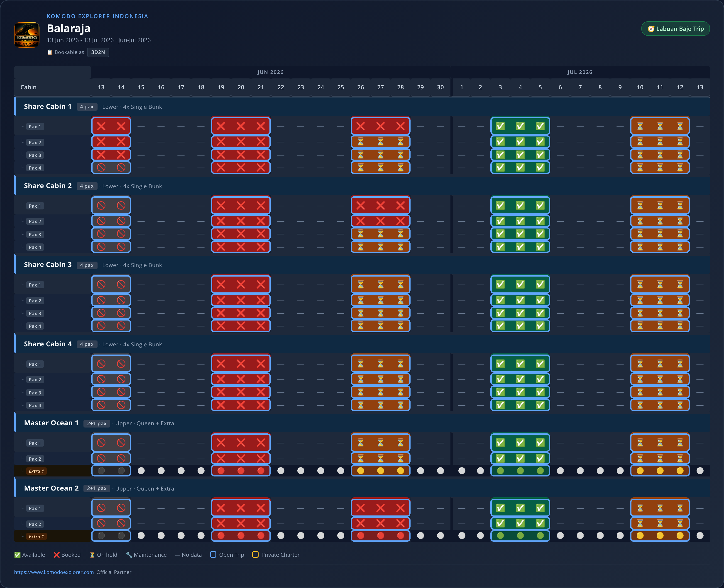The height and width of the screenshot is (588, 724).
Task: Click Share Cabin 1 Pax 1 available check on 3 Jul
Action: click(500, 126)
